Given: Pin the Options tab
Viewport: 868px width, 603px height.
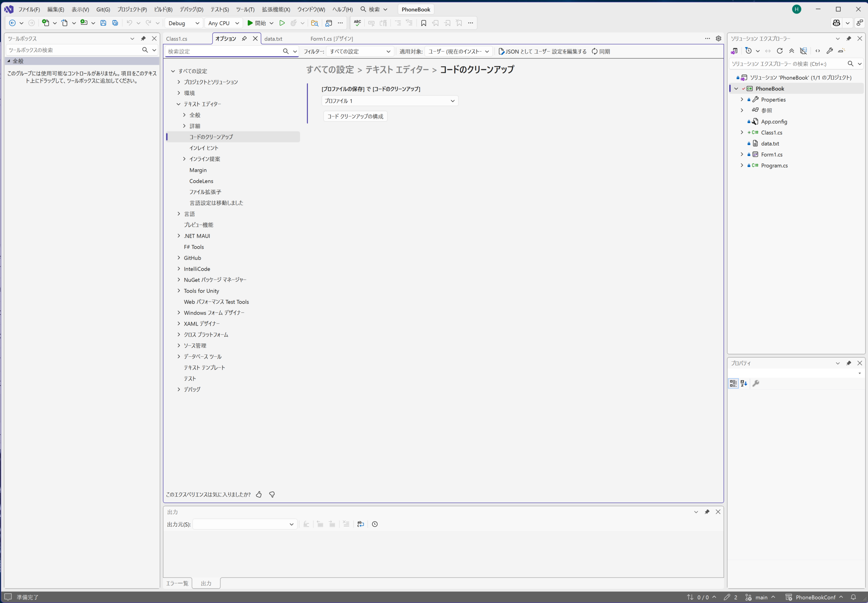Looking at the screenshot, I should (x=244, y=39).
